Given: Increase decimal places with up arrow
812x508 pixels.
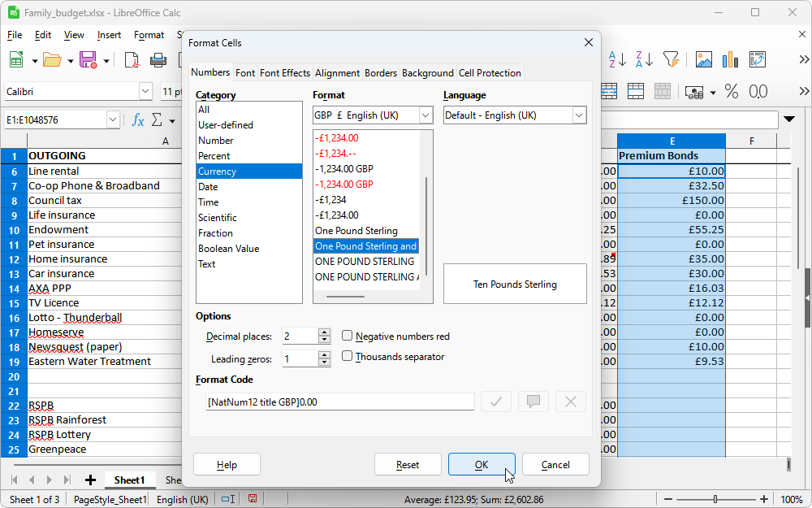Looking at the screenshot, I should tap(325, 332).
